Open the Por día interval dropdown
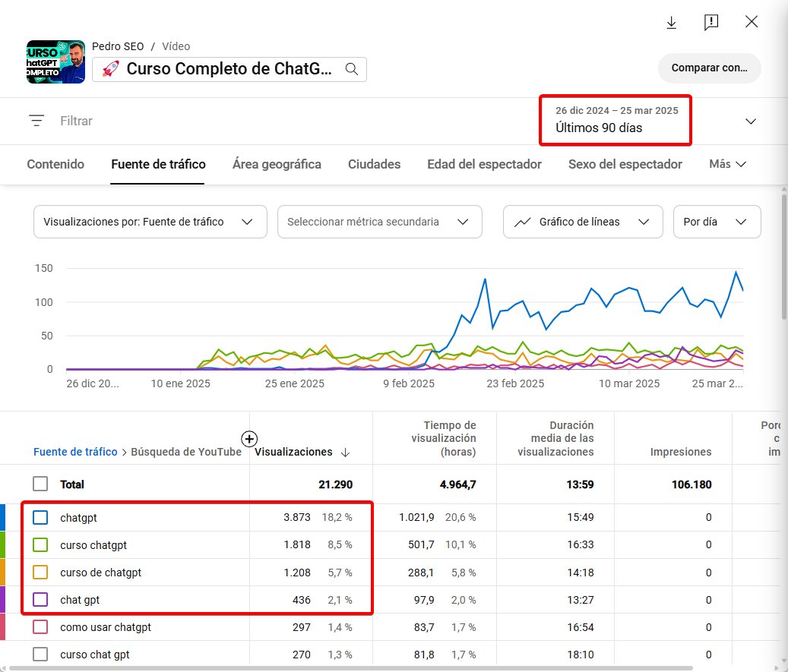 click(x=715, y=222)
